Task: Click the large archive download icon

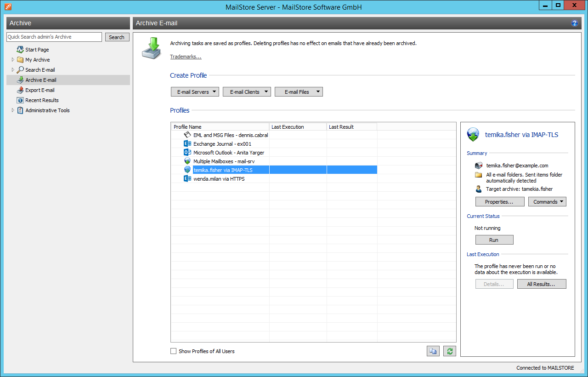Action: (x=152, y=48)
